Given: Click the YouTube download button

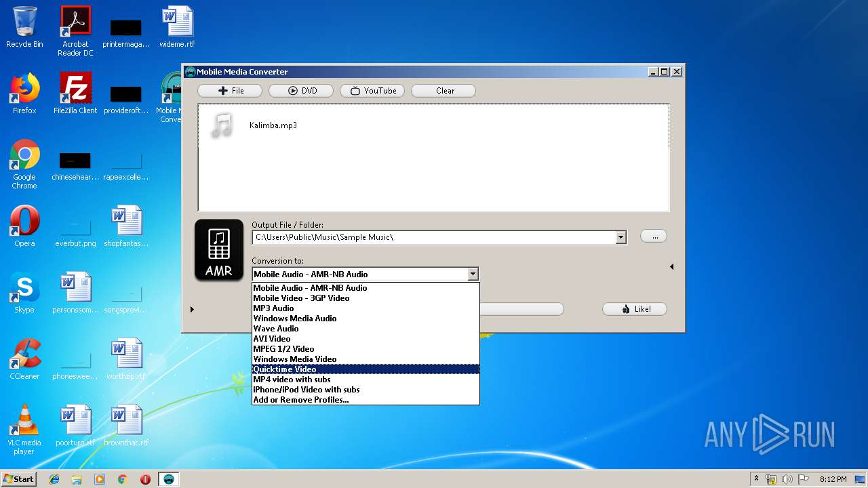Looking at the screenshot, I should (x=372, y=91).
